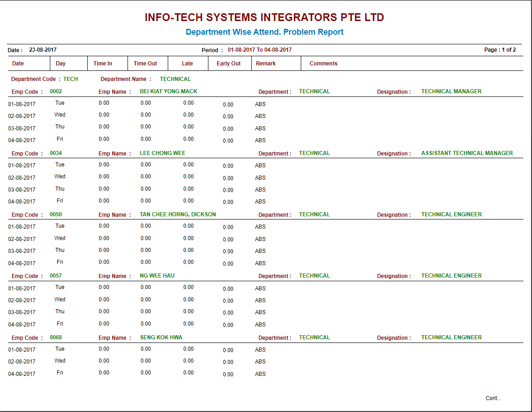The width and height of the screenshot is (532, 412).
Task: Click the Cont... text at the bottom
Action: click(x=493, y=398)
